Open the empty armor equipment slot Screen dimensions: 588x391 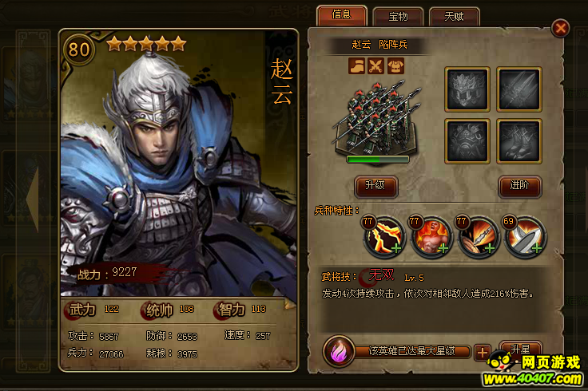coord(467,141)
